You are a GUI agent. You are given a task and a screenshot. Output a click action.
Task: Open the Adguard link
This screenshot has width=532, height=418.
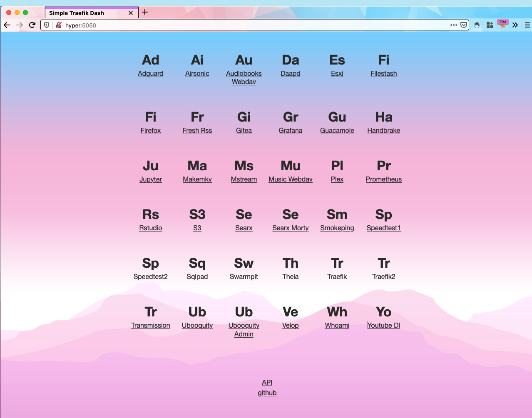[151, 73]
